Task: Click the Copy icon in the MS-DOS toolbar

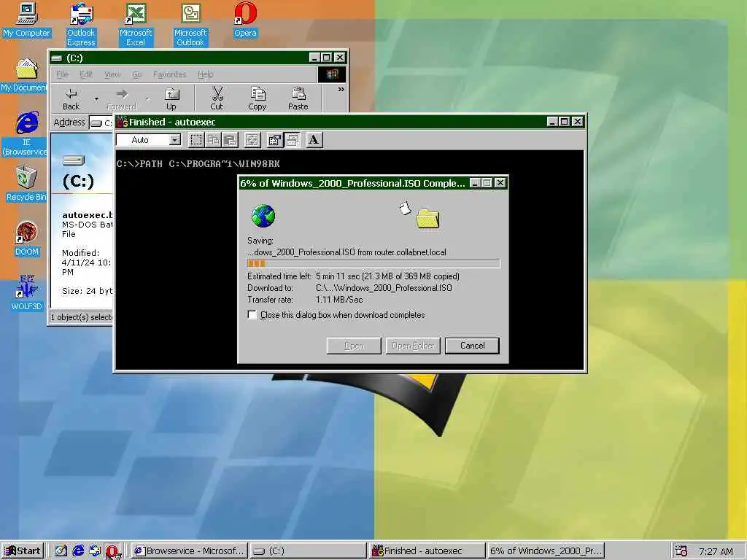Action: click(x=213, y=139)
